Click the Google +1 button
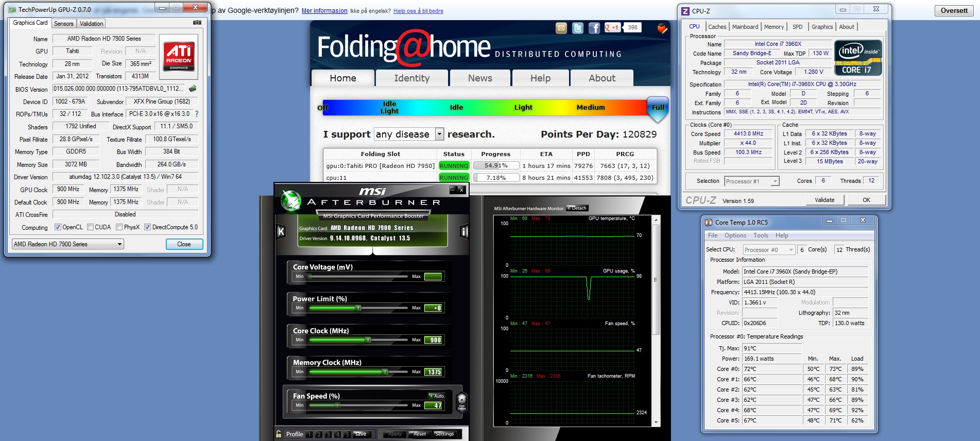This screenshot has height=441, width=980. tap(612, 28)
